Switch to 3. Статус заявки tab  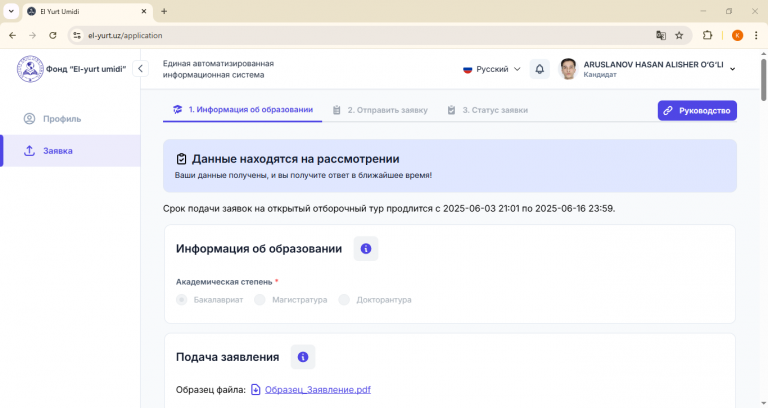tap(488, 110)
